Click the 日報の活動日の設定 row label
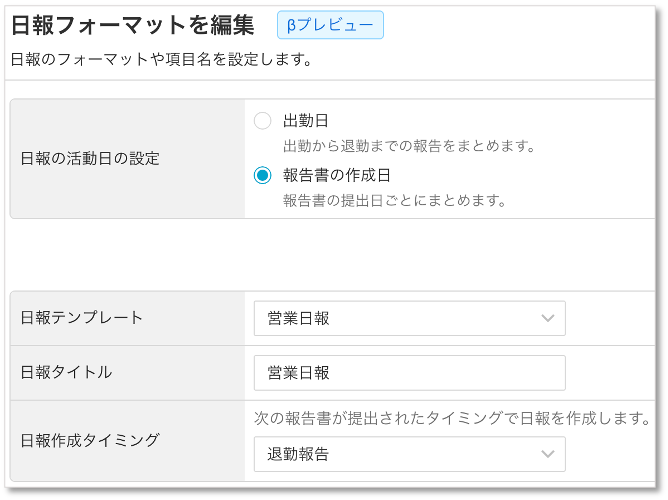The image size is (668, 500). click(90, 158)
